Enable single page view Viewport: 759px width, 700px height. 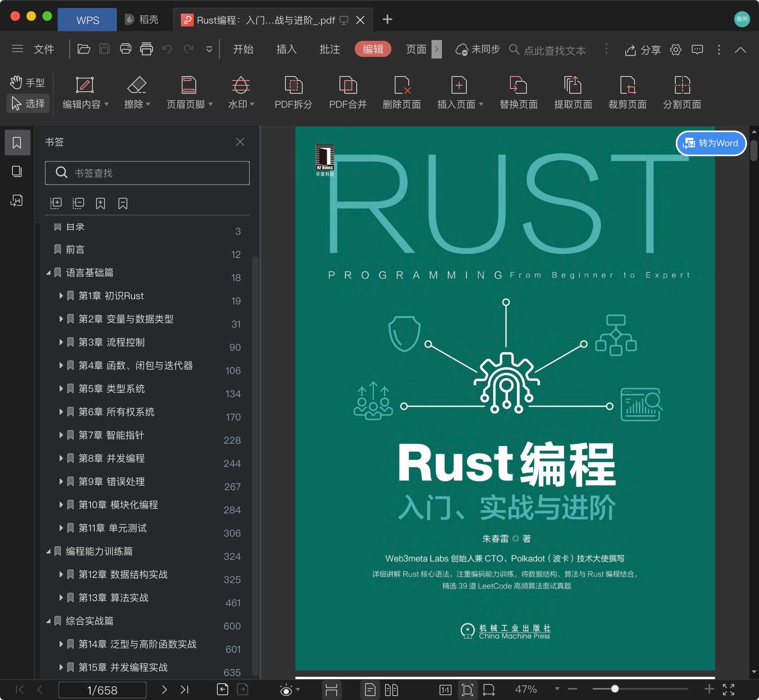pyautogui.click(x=370, y=690)
